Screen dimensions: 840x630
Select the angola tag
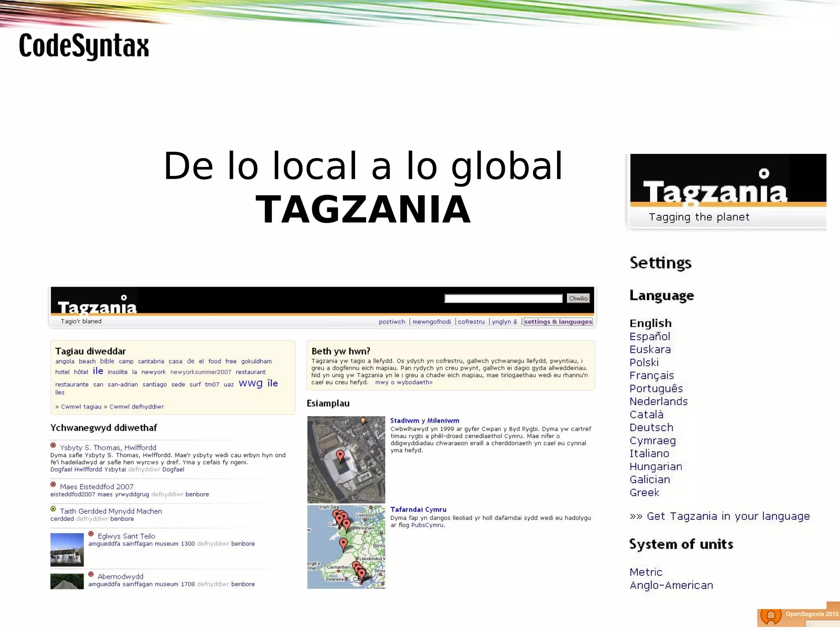[65, 361]
